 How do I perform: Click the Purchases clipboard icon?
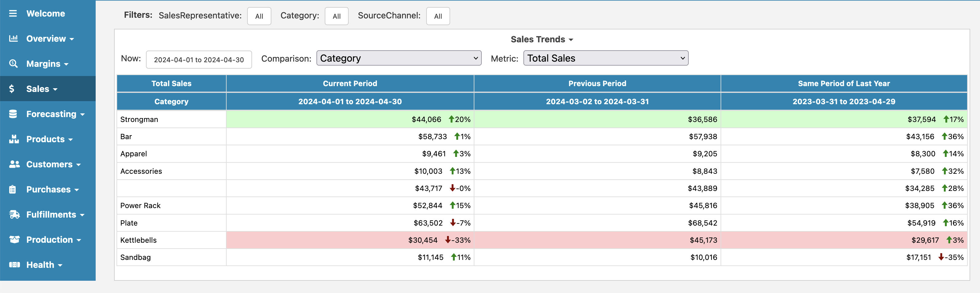13,189
